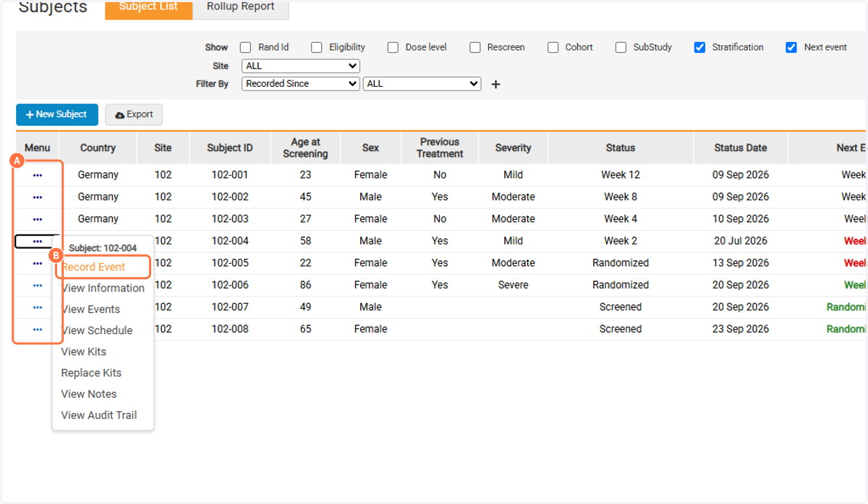
Task: Uncheck the Stratification checkbox
Action: 699,48
